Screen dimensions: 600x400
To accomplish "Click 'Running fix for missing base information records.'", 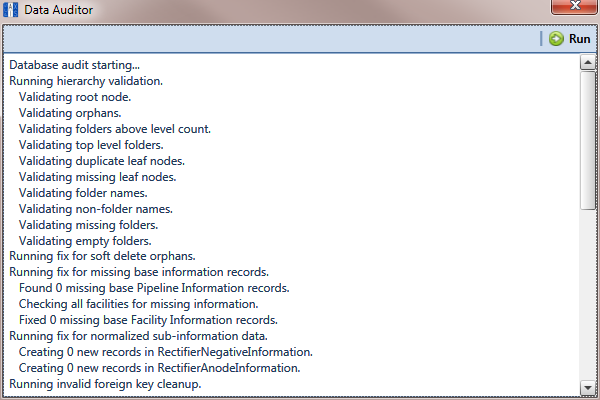I will tap(139, 272).
